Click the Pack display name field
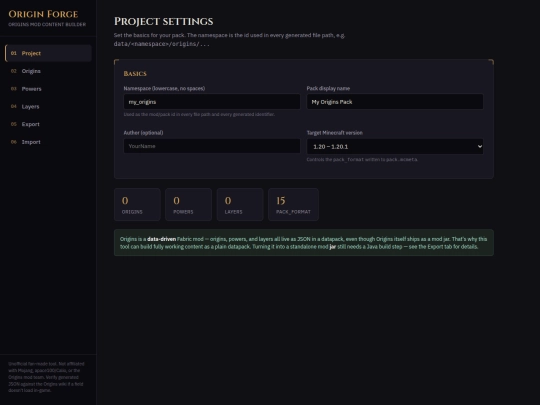This screenshot has height=405, width=540. pos(395,102)
